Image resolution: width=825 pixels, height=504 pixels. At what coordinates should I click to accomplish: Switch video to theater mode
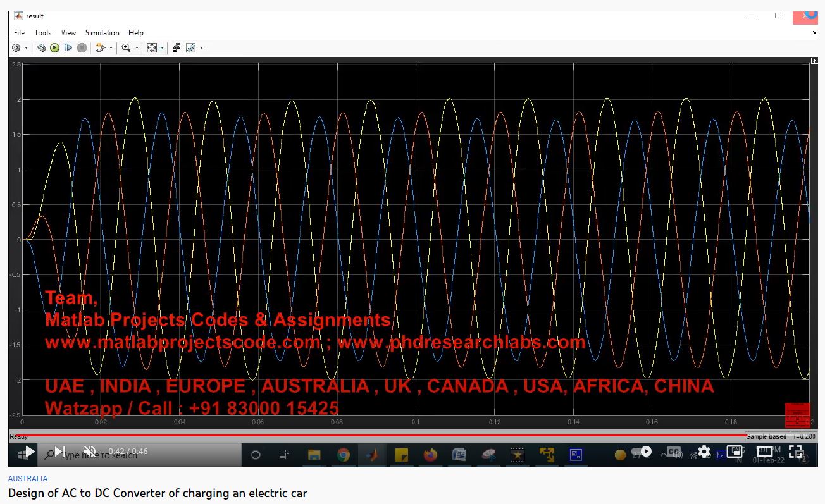[765, 452]
